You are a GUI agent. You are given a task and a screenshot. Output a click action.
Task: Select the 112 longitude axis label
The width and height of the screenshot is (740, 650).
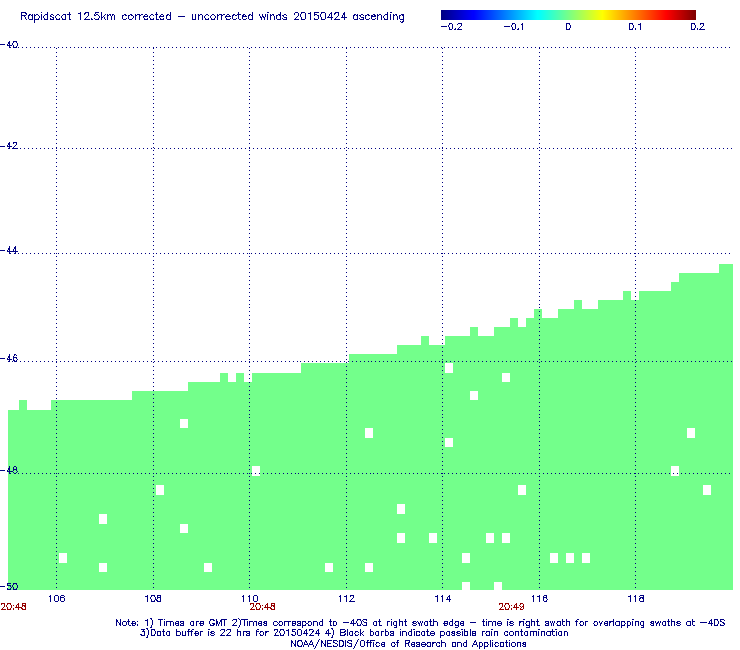coord(346,599)
